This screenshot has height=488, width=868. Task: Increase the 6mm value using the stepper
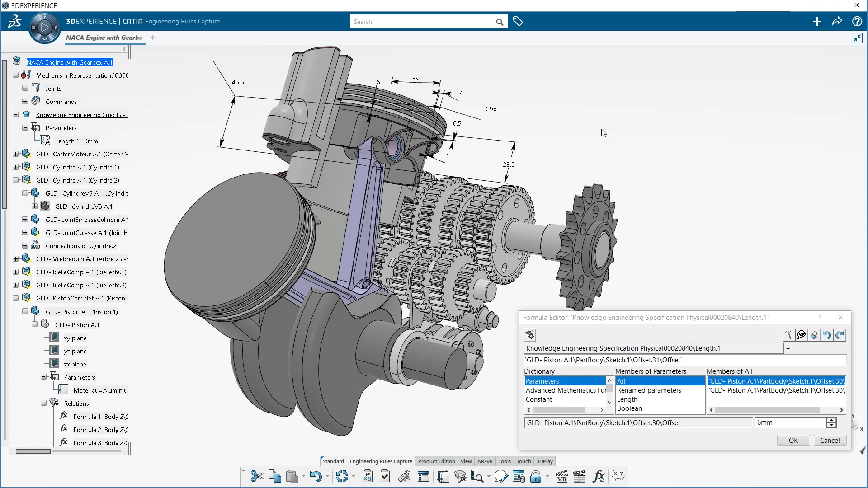click(x=831, y=420)
